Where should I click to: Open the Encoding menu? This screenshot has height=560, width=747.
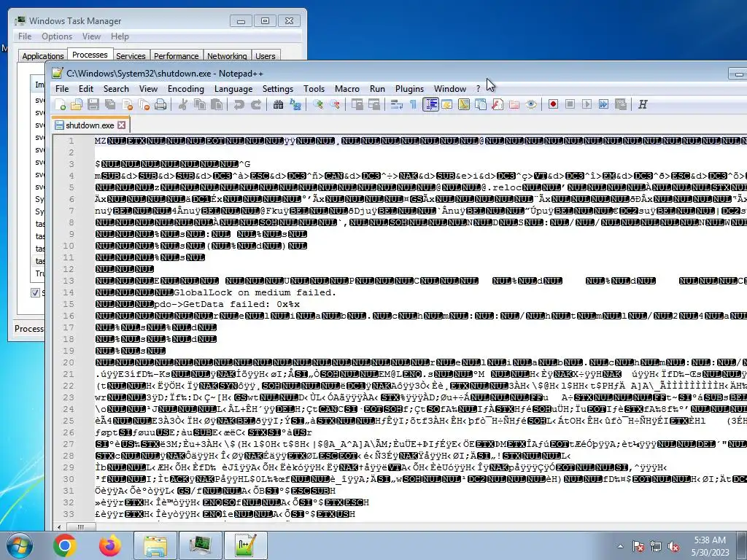point(186,88)
